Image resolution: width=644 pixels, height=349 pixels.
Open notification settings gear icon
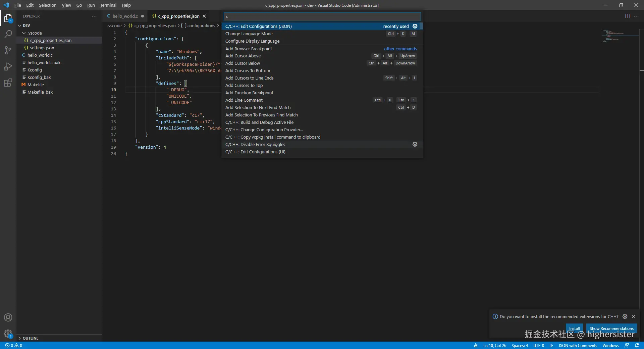click(625, 316)
